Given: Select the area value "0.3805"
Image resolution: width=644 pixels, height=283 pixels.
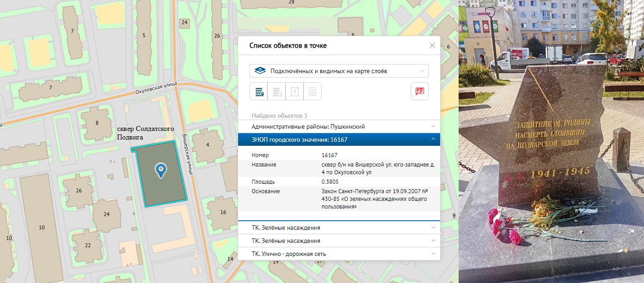Looking at the screenshot, I should (x=330, y=181).
